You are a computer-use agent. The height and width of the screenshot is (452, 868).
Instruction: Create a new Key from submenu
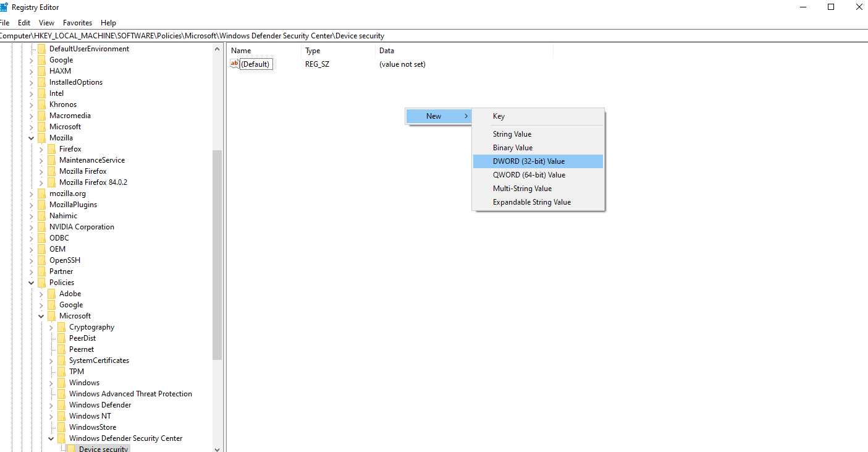pos(538,116)
